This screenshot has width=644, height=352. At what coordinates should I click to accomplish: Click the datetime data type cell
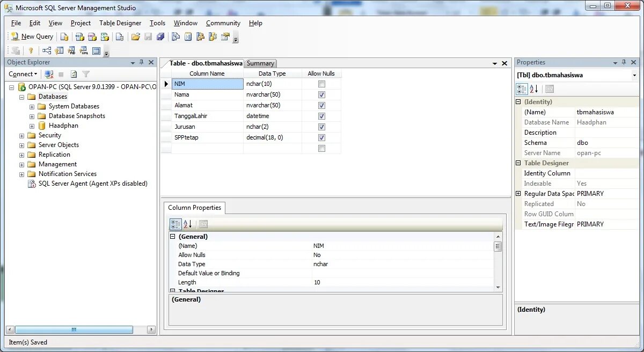(273, 116)
